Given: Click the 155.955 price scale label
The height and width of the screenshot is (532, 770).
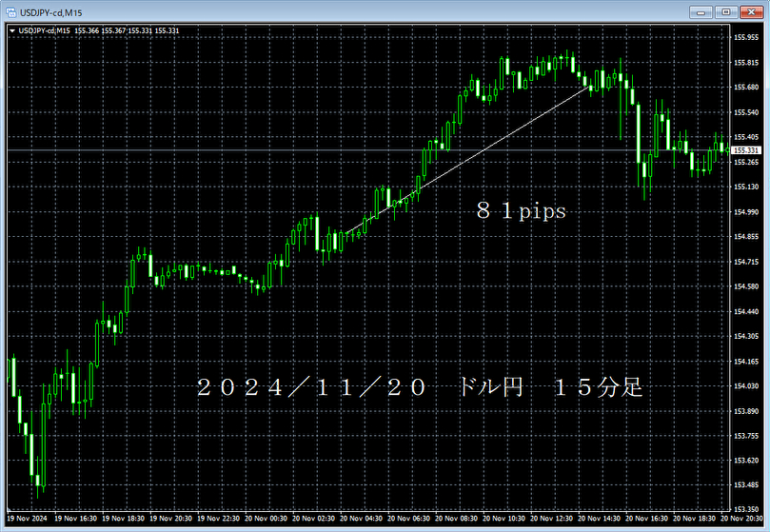Looking at the screenshot, I should point(746,37).
